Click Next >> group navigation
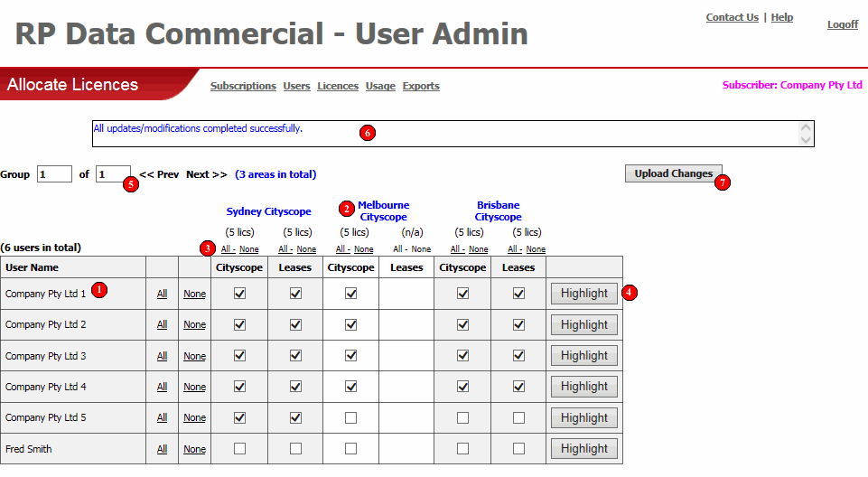The width and height of the screenshot is (868, 477). pos(207,174)
